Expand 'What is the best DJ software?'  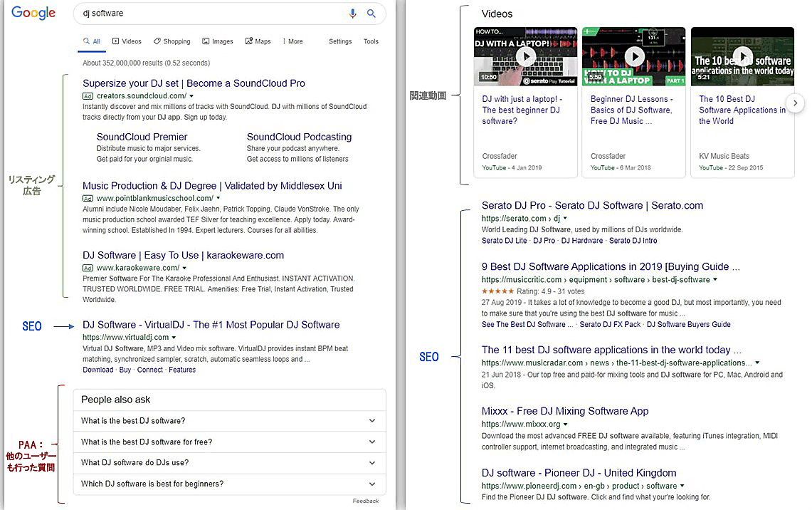click(x=229, y=421)
